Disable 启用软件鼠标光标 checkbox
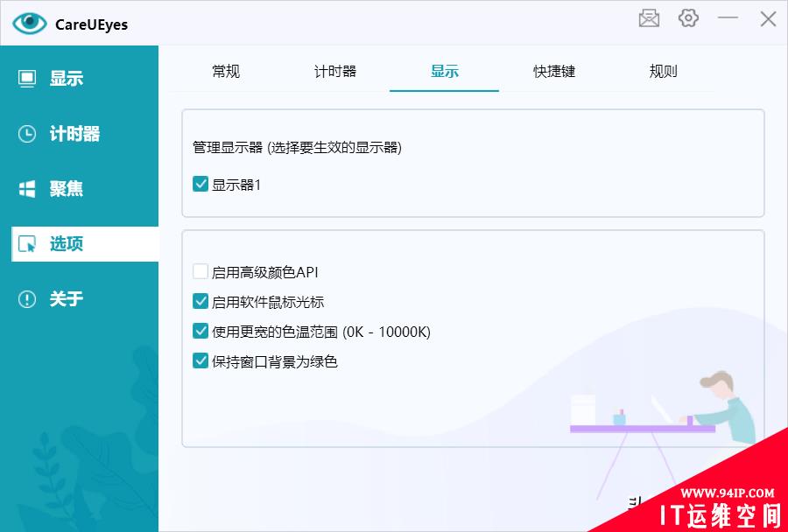788x532 pixels. [x=201, y=301]
